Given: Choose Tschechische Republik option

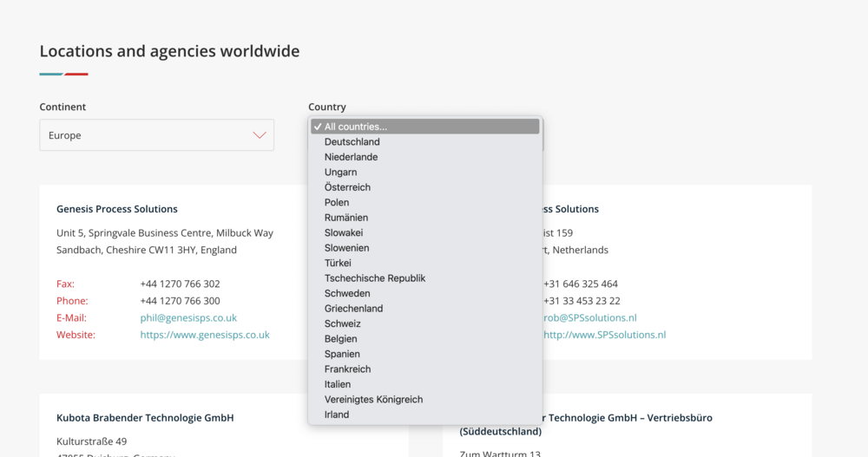Looking at the screenshot, I should pos(375,278).
